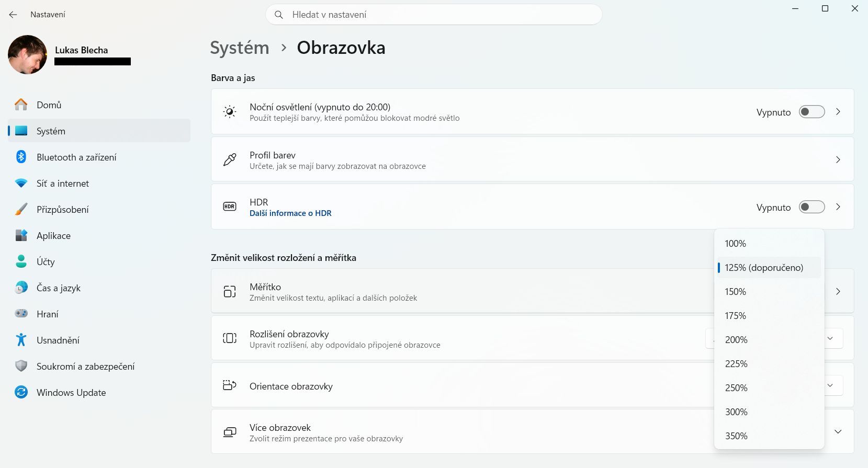Select 350% scale option
Image resolution: width=868 pixels, height=468 pixels.
coord(769,436)
